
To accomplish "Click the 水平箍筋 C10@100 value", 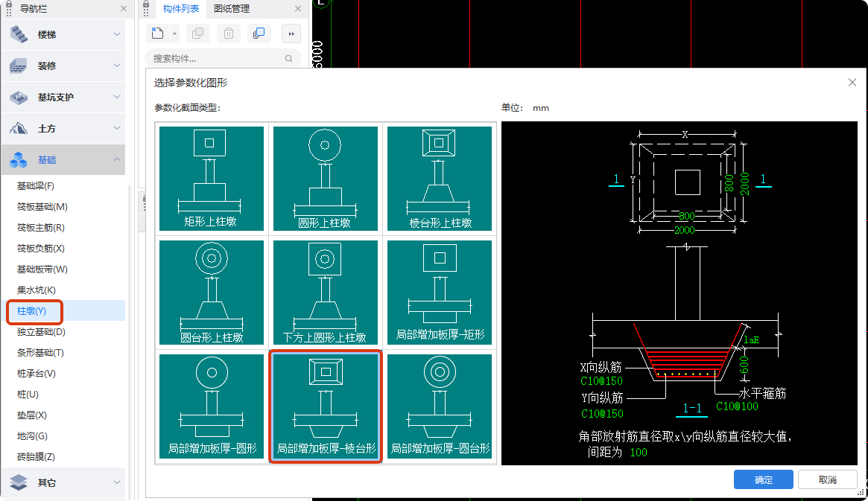I will 738,406.
